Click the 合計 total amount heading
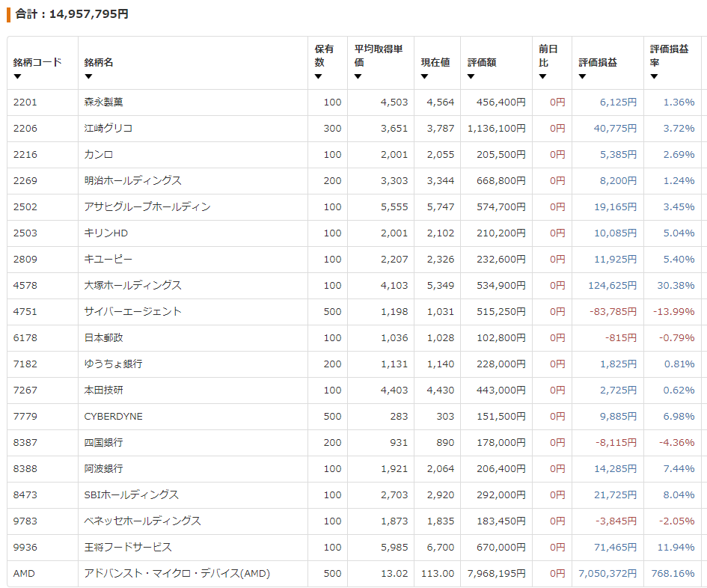The image size is (707, 588). 72,14
